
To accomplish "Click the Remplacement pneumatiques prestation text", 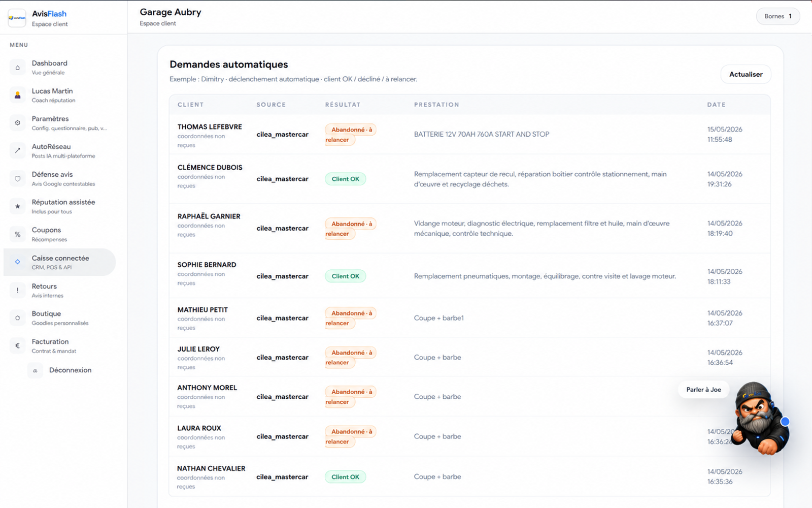I will point(545,276).
